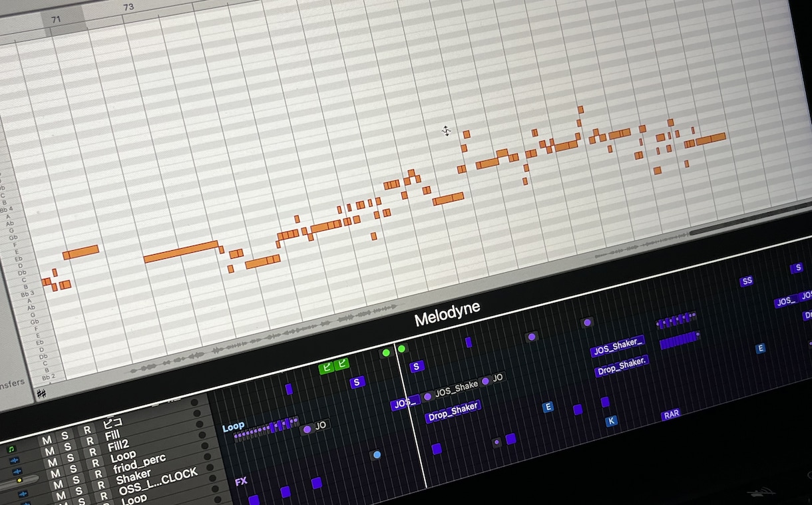Select the JOS_Shaker_ region

click(617, 346)
